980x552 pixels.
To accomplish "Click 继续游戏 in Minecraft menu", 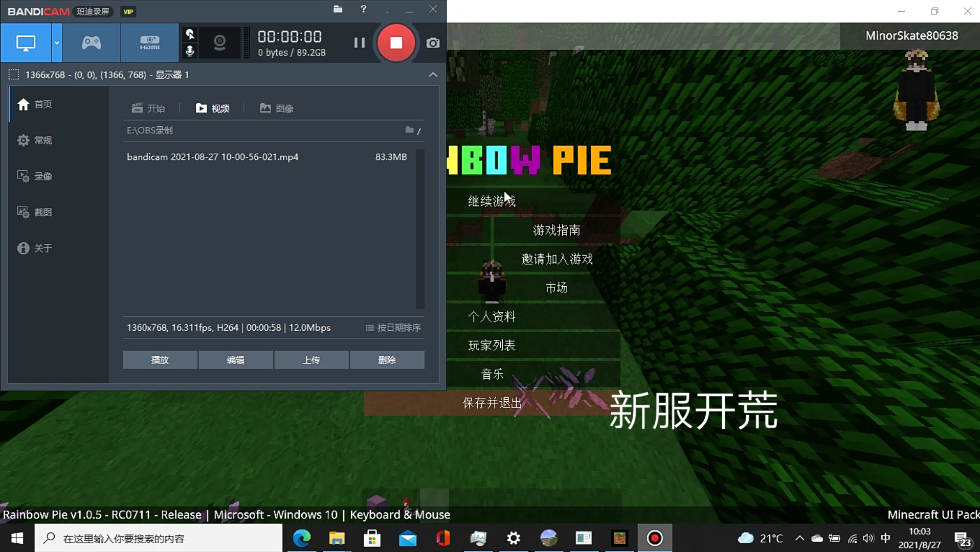I will pyautogui.click(x=492, y=201).
